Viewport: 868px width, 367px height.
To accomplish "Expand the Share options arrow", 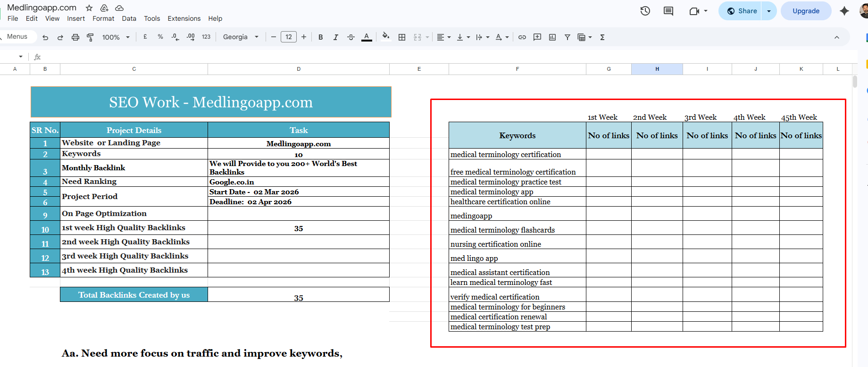I will pos(769,11).
